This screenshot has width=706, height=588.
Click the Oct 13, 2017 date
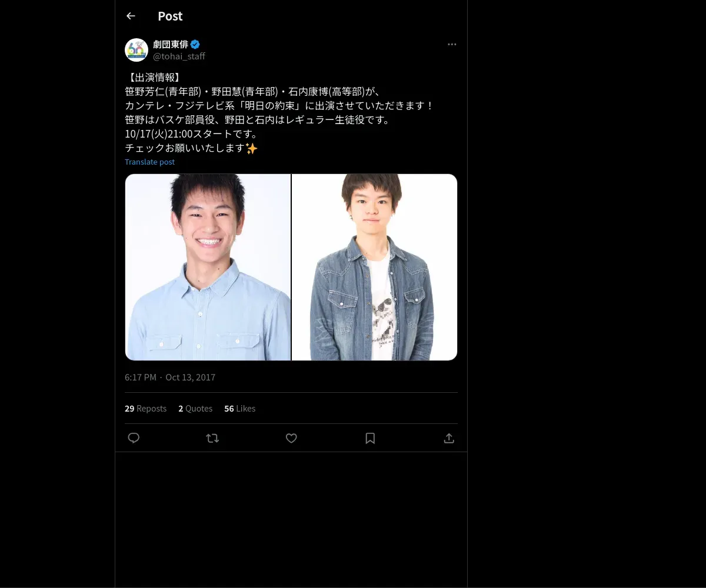(190, 377)
